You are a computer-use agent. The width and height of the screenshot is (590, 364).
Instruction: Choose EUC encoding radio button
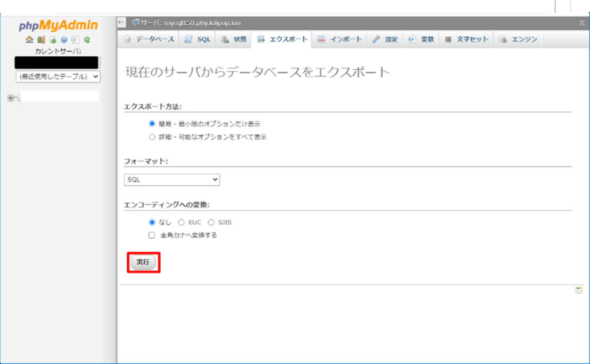[x=181, y=222]
